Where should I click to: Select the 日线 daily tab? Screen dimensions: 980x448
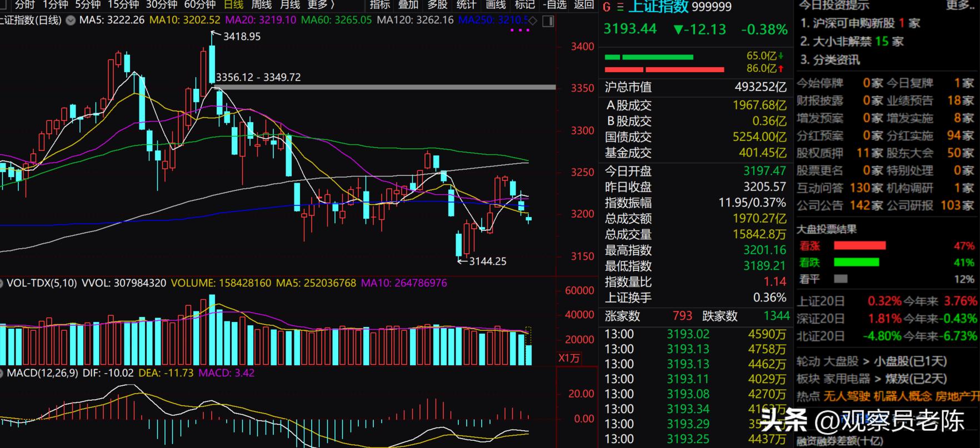coord(233,5)
